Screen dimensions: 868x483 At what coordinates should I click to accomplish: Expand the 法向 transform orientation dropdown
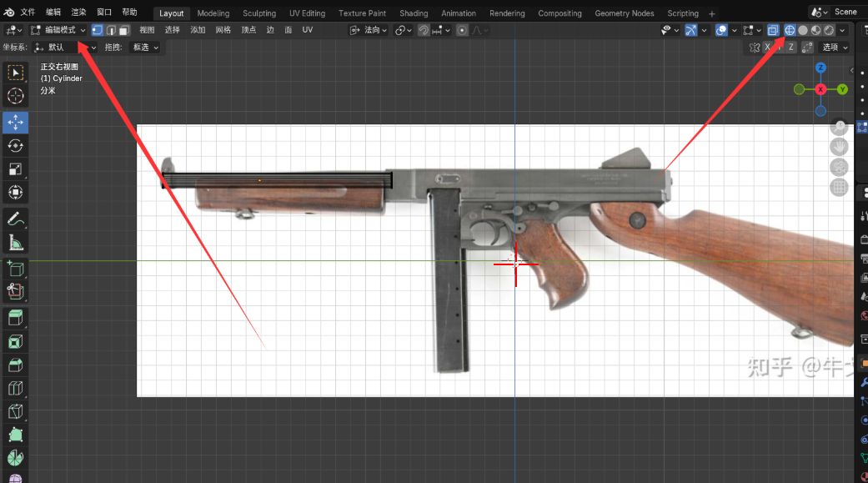click(x=370, y=30)
